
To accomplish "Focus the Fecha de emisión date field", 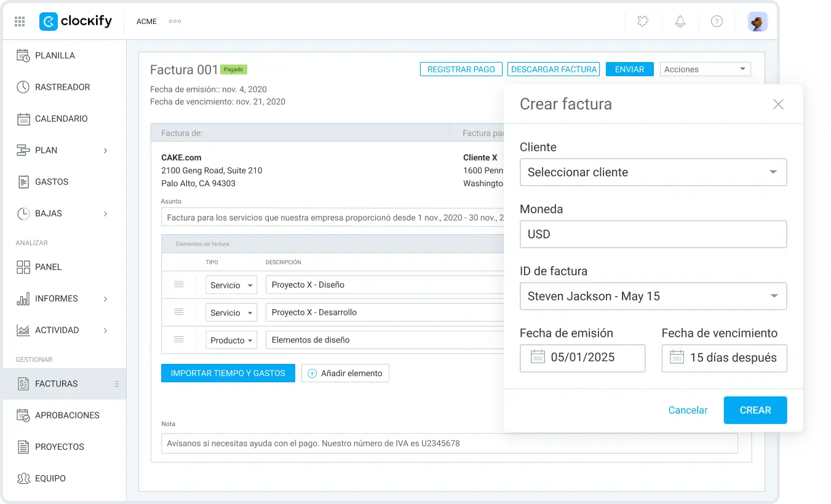I will [582, 358].
